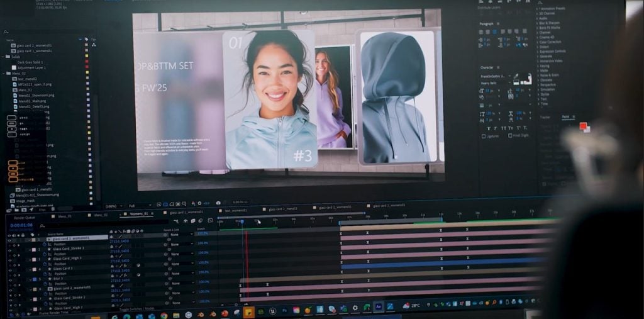Open Unreal Engine from taskbar

pos(273,311)
